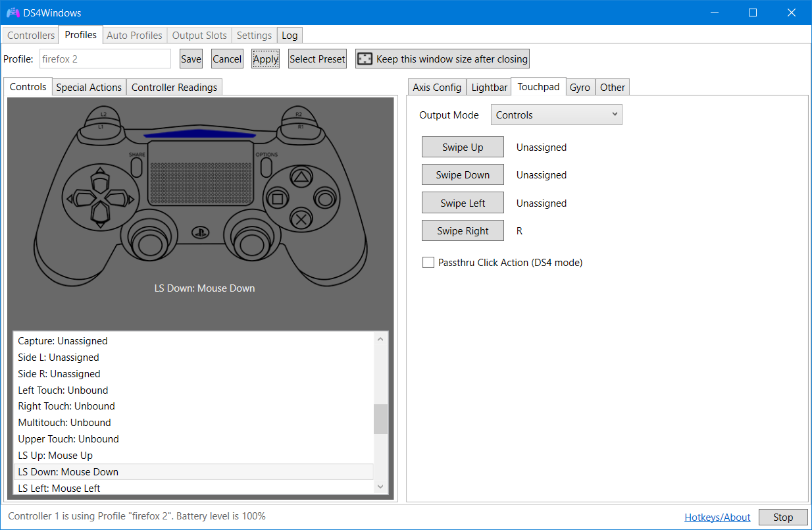This screenshot has height=530, width=812.
Task: Click the Cancel button
Action: (227, 59)
